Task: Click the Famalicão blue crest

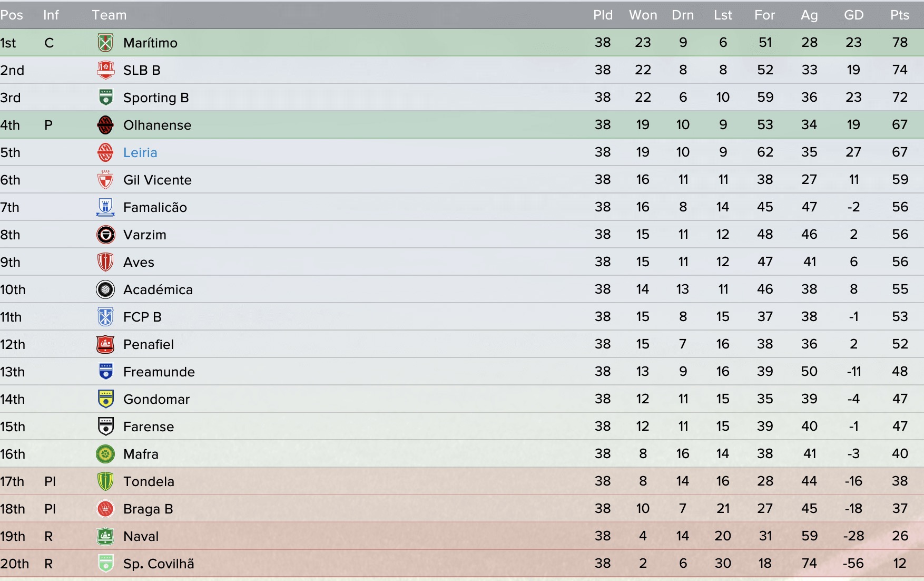Action: [x=105, y=207]
